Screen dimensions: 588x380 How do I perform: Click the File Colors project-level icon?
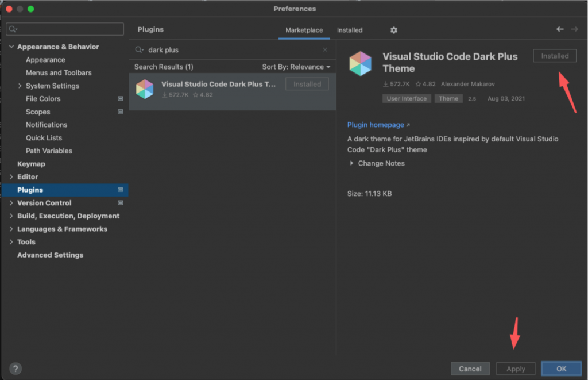click(121, 99)
